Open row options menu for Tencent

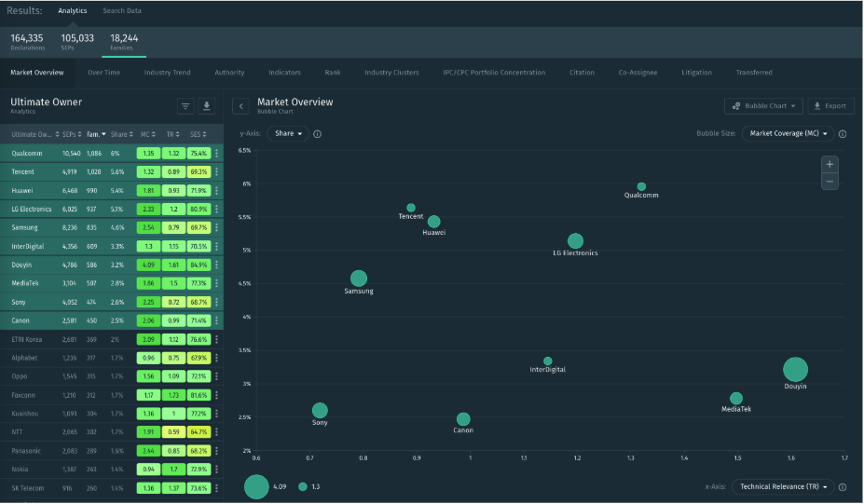[x=216, y=171]
